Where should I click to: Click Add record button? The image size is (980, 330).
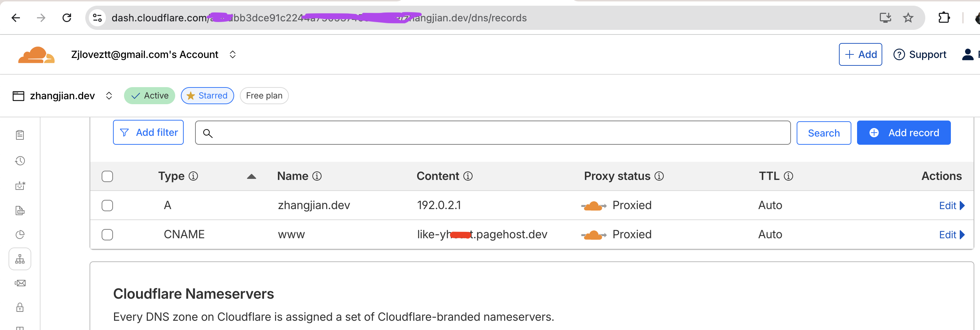click(x=904, y=132)
